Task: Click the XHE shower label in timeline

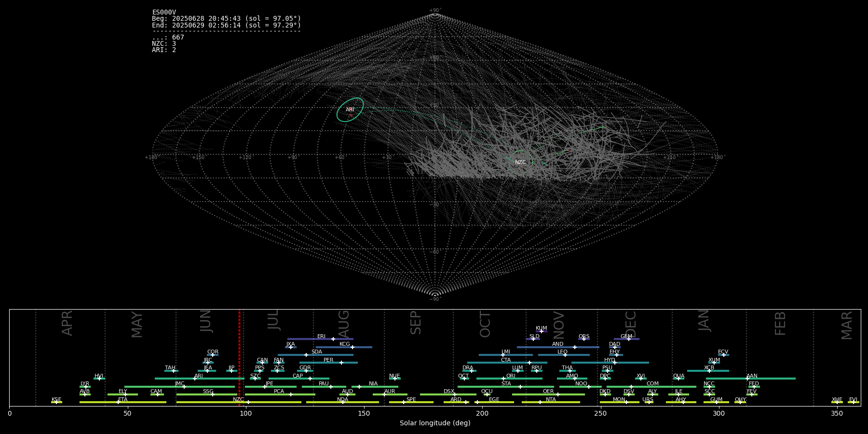Action: [837, 400]
